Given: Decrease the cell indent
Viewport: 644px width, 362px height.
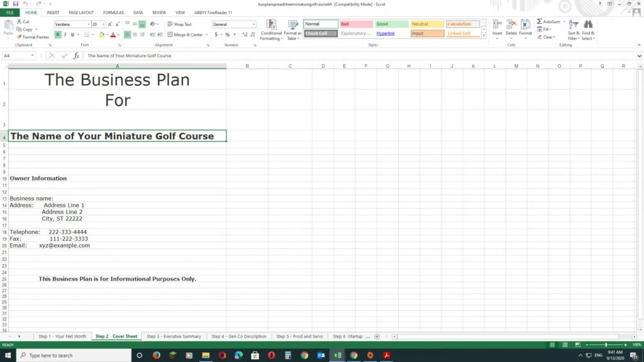Looking at the screenshot, I should tap(152, 35).
